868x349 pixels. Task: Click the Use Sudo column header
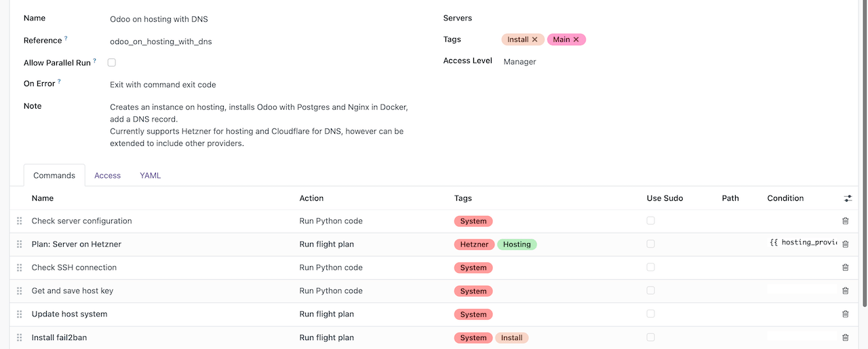[x=665, y=198]
